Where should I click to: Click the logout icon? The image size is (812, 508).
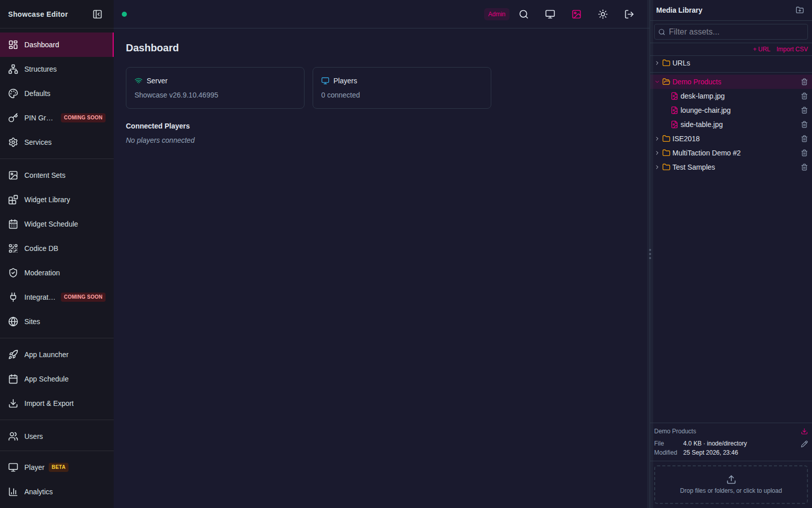(x=629, y=14)
